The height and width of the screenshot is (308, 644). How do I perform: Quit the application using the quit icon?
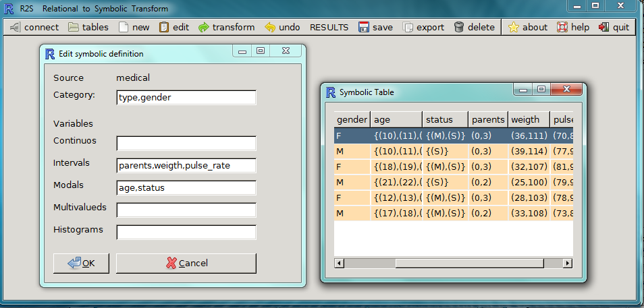point(603,28)
